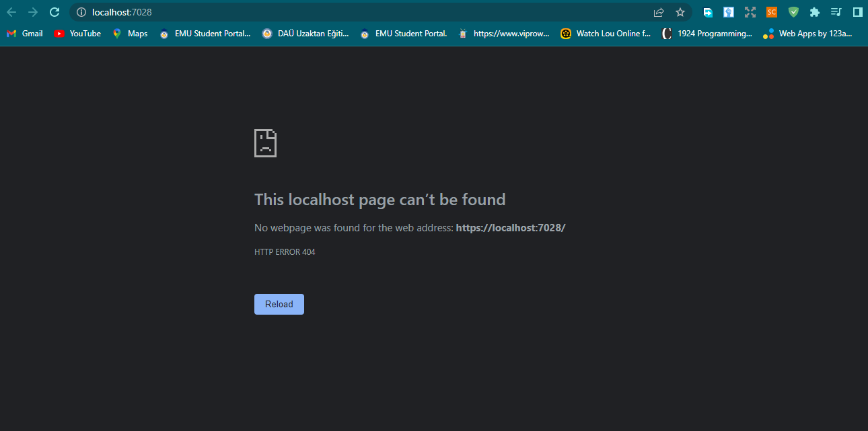Open the YouTube bookmark

(77, 34)
